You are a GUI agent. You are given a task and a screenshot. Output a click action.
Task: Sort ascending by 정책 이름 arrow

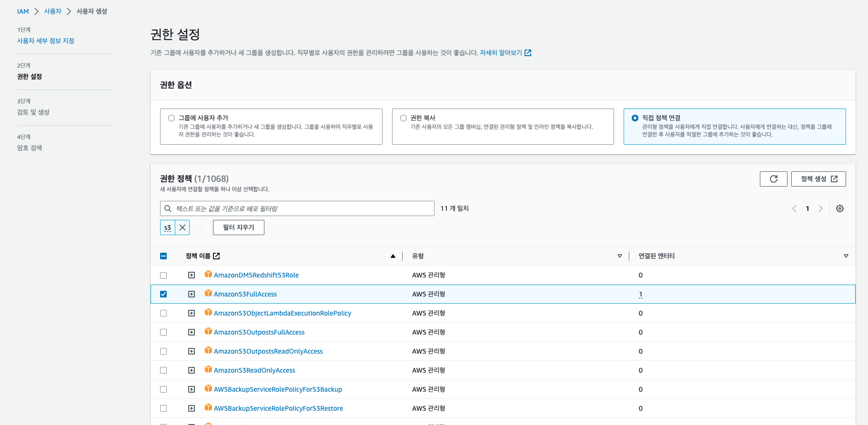click(393, 256)
